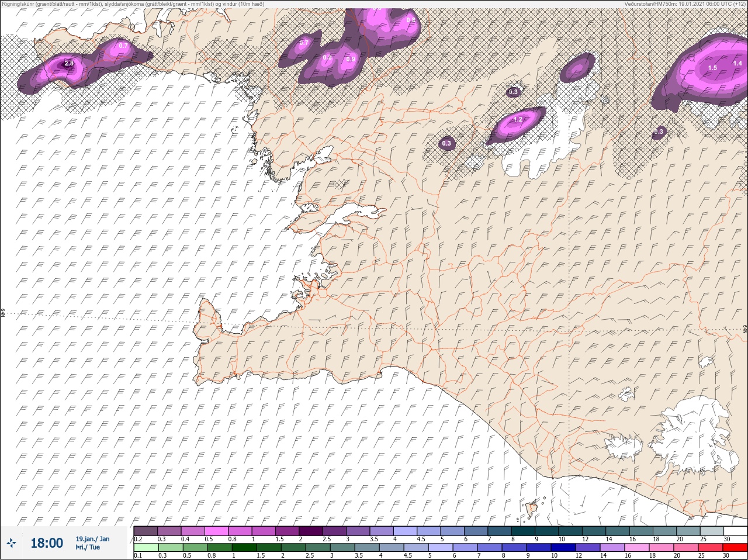Click the 'Þri./ Tue' weekday text

tap(88, 548)
